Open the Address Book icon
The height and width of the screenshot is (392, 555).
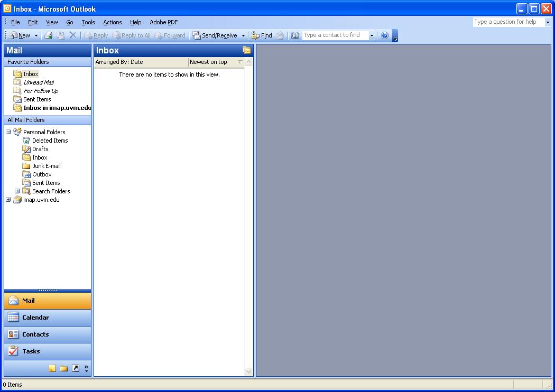[x=295, y=35]
